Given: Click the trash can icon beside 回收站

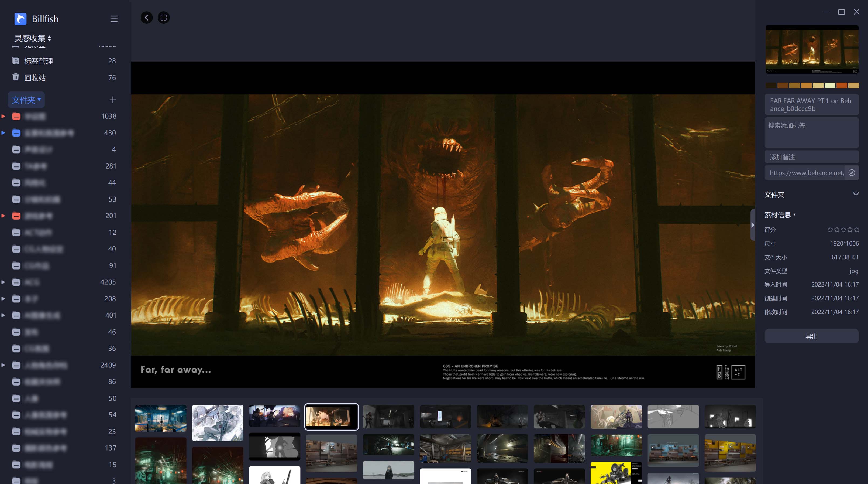Looking at the screenshot, I should [16, 77].
